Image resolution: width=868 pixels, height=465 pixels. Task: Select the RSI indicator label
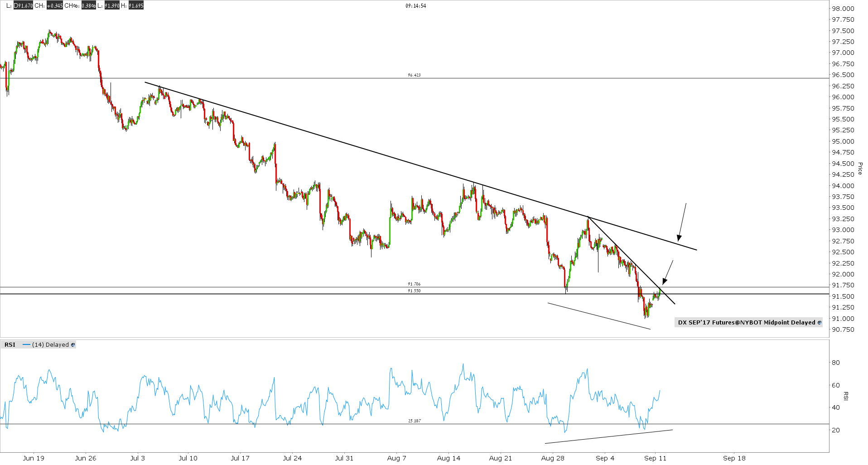pyautogui.click(x=10, y=345)
